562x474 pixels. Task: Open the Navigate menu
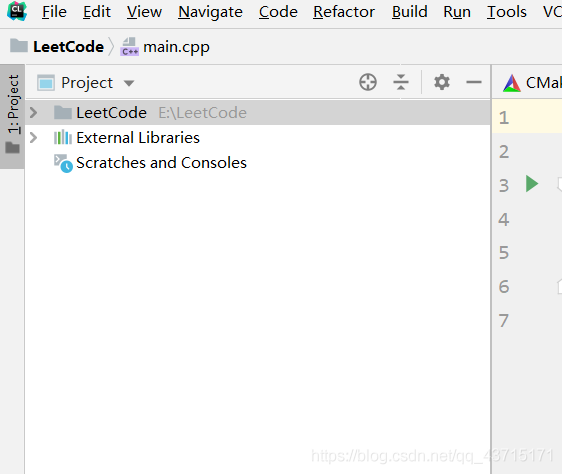(x=210, y=12)
